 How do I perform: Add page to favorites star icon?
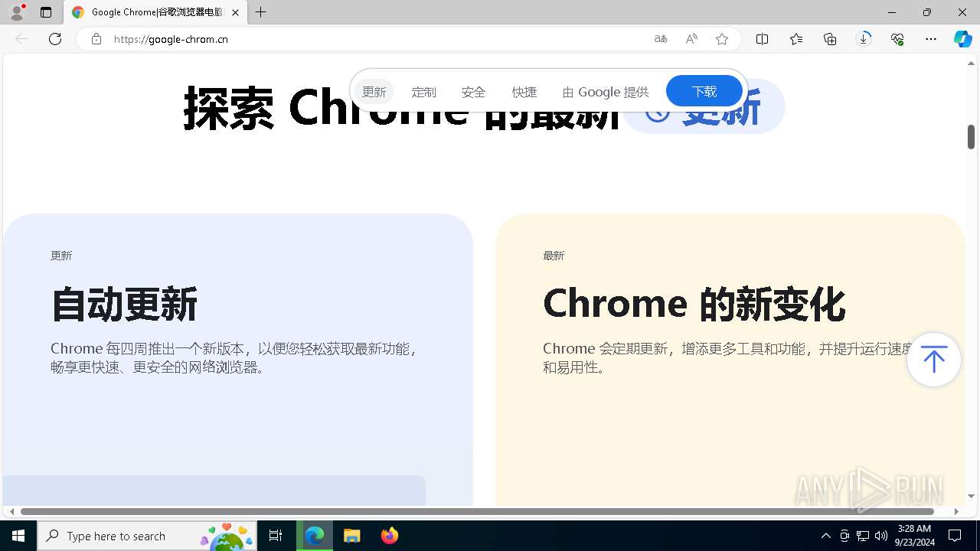tap(722, 39)
